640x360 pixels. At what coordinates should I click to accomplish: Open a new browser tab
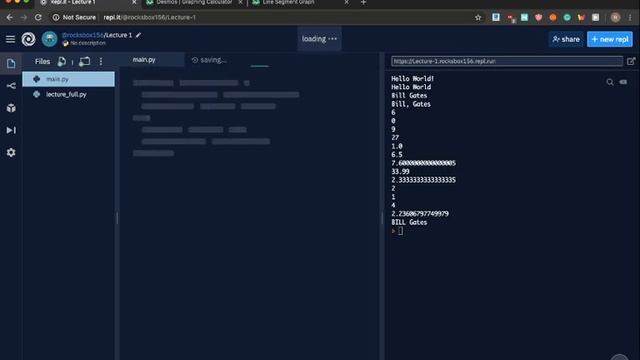[x=363, y=2]
